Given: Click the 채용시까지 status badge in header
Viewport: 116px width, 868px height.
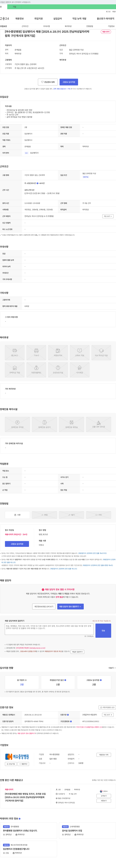Looking at the screenshot, I should click(106, 32).
